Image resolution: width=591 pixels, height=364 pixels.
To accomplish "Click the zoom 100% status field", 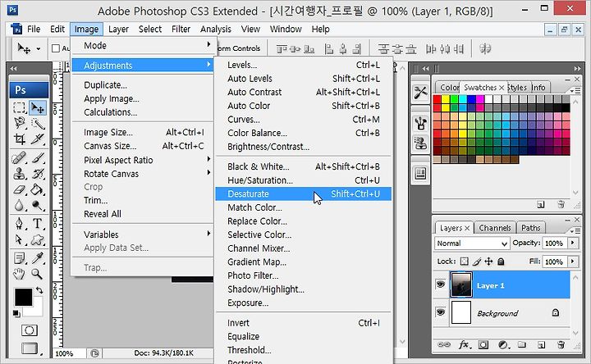I will click(x=69, y=353).
